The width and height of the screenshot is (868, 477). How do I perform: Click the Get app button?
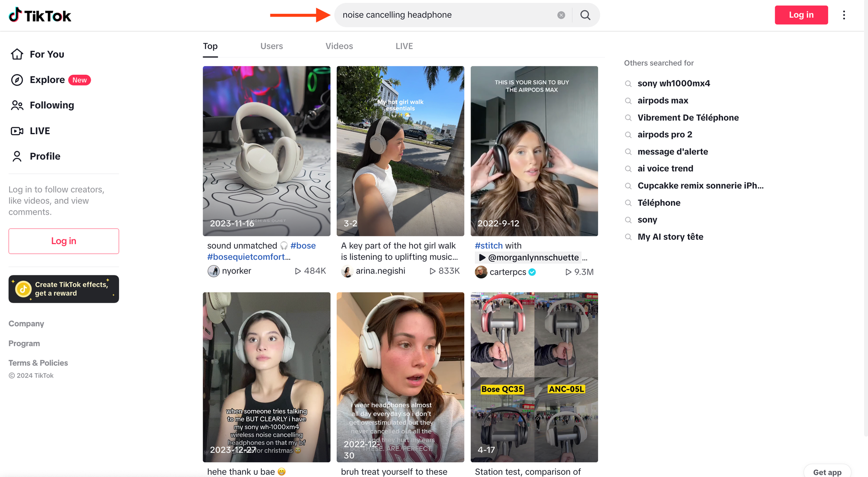tap(827, 472)
